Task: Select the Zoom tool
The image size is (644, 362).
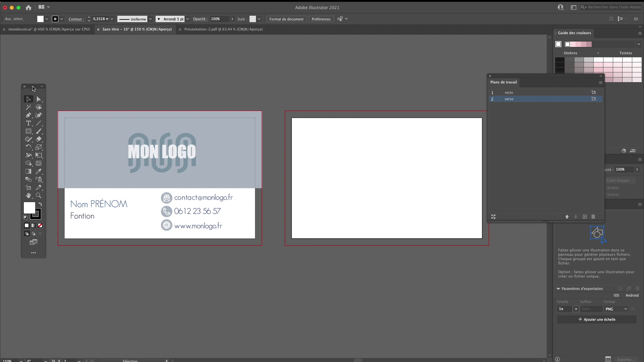Action: pos(39,195)
